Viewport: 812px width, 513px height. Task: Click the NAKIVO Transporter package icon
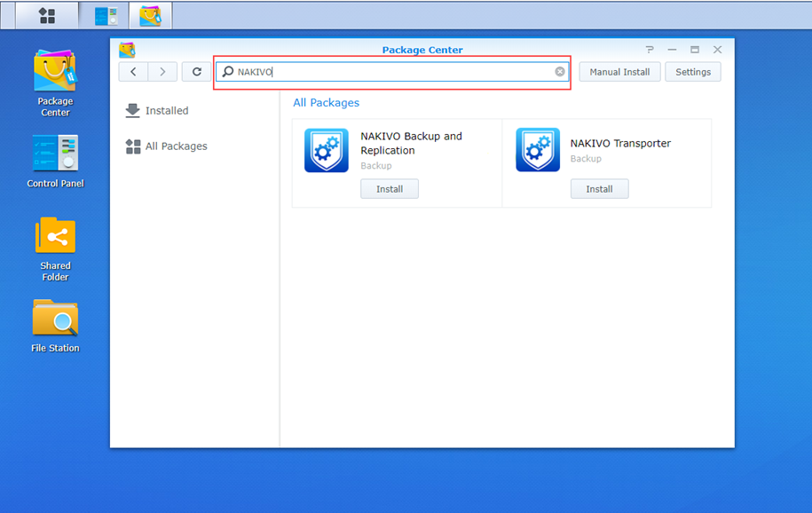click(x=538, y=150)
